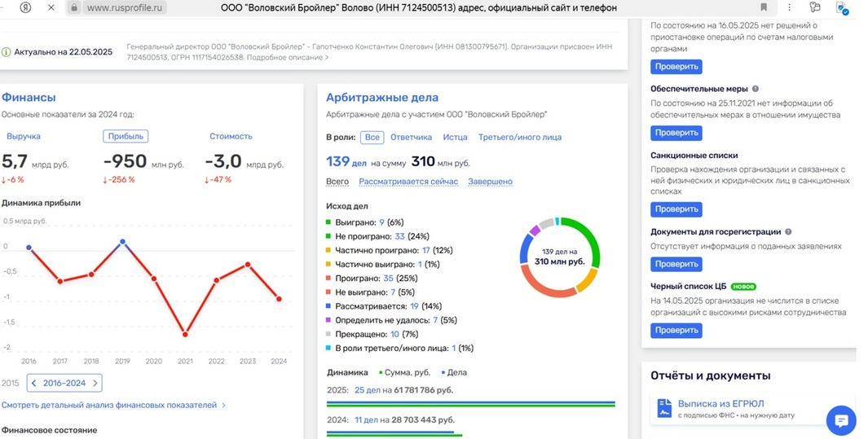Click the 2019 blue point on profit chart
This screenshot has width=868, height=439.
pos(122,242)
